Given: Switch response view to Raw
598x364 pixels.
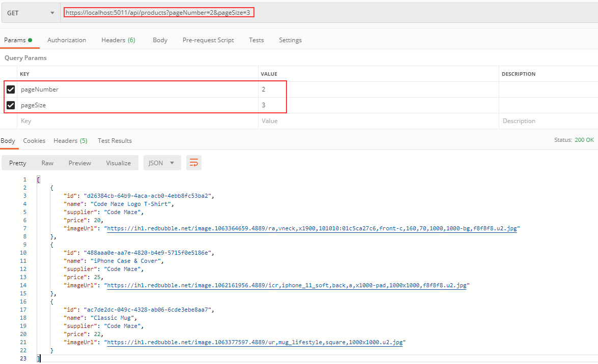Looking at the screenshot, I should [47, 163].
